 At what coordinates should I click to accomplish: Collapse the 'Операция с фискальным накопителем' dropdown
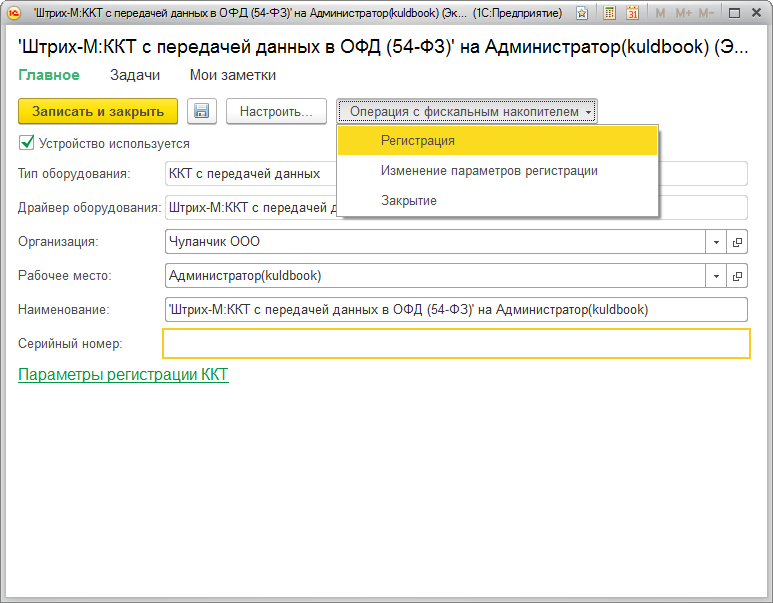point(467,112)
